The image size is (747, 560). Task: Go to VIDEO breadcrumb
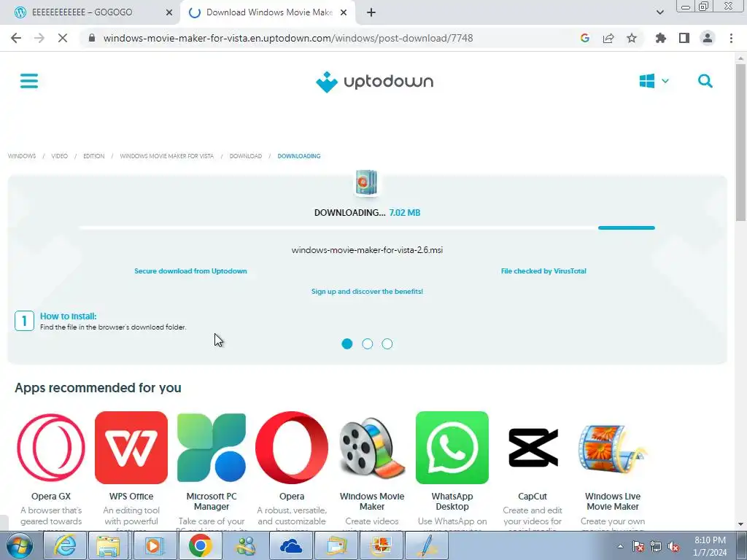60,156
